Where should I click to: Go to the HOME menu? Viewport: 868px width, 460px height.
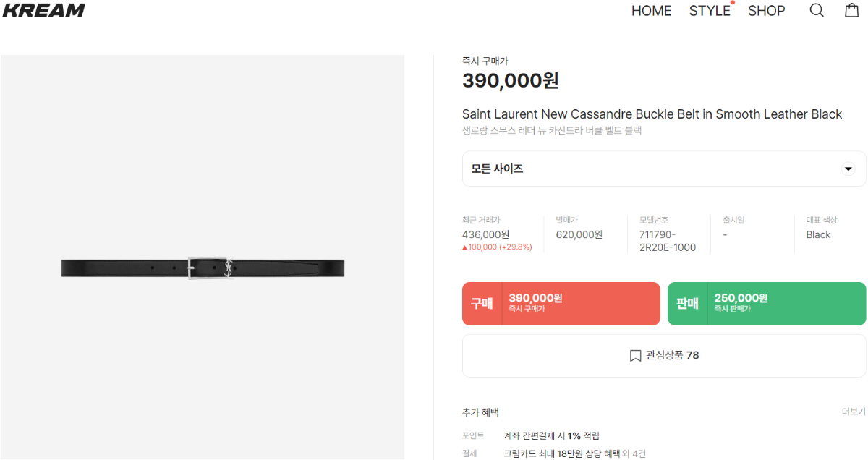pos(651,11)
